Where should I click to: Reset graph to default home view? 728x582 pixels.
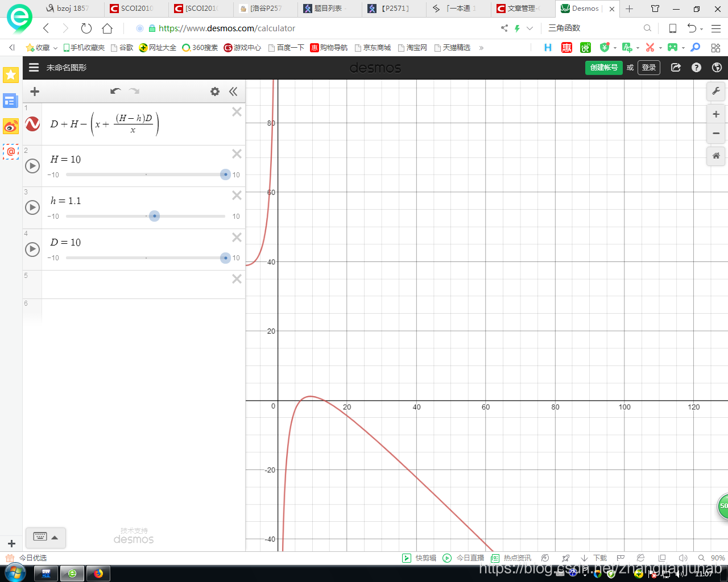tap(716, 156)
